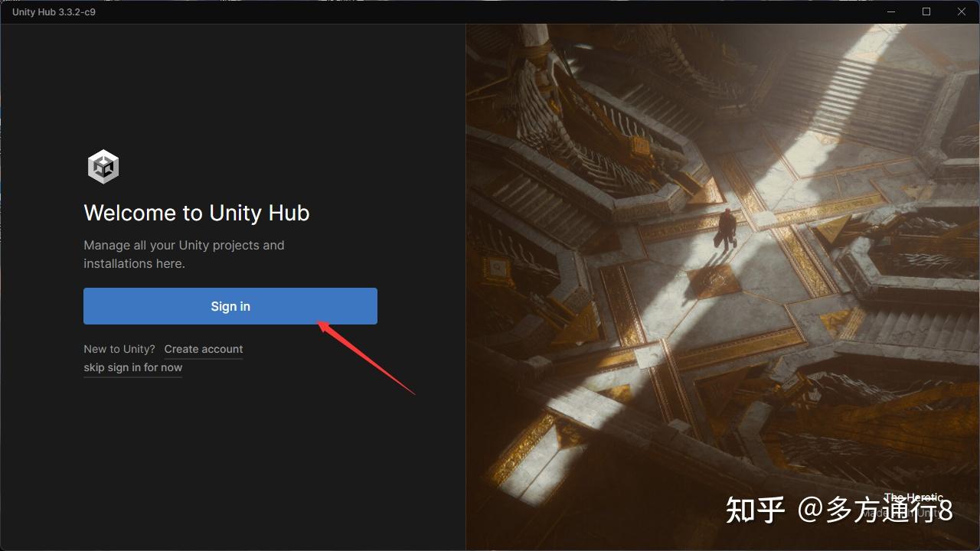
Task: Minimize the Unity Hub window
Action: tap(890, 11)
